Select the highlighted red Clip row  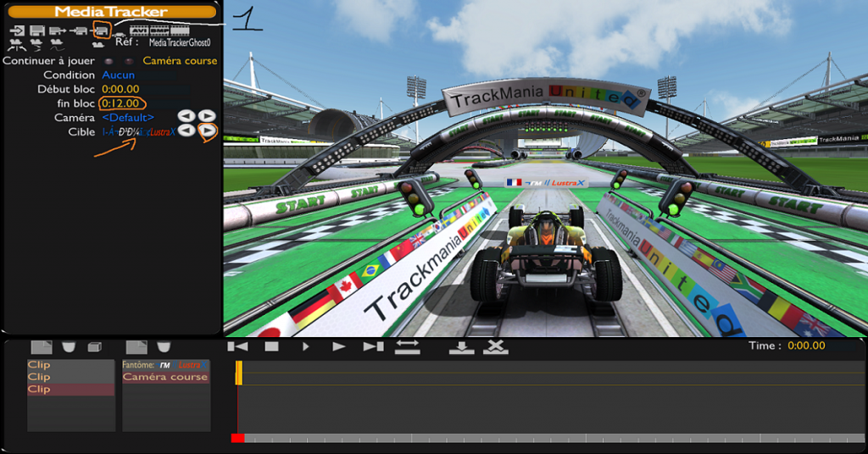tap(71, 390)
